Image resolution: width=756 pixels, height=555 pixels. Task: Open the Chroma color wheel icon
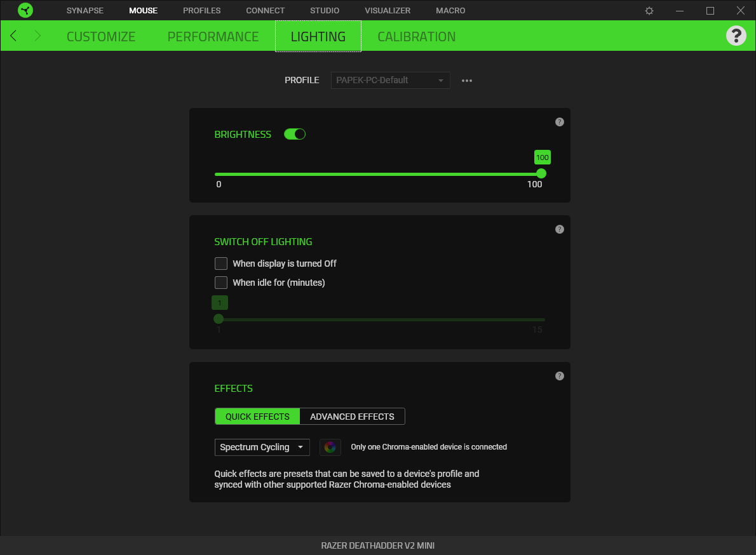330,447
